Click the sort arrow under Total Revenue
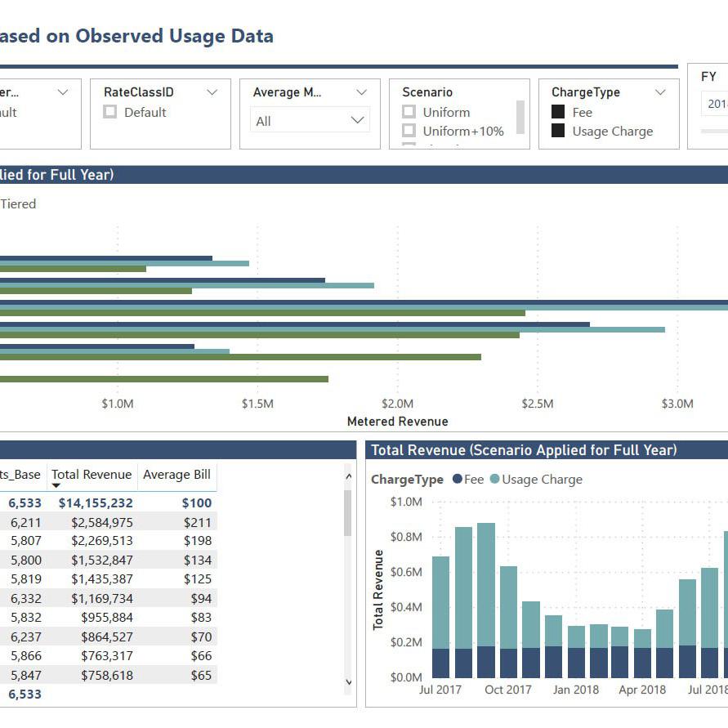This screenshot has height=728, width=728. [x=56, y=485]
